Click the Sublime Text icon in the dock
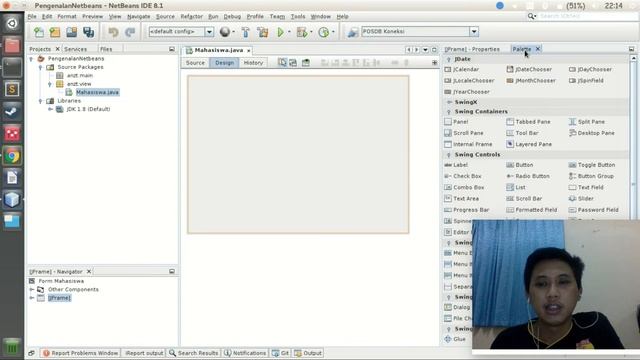 12,89
